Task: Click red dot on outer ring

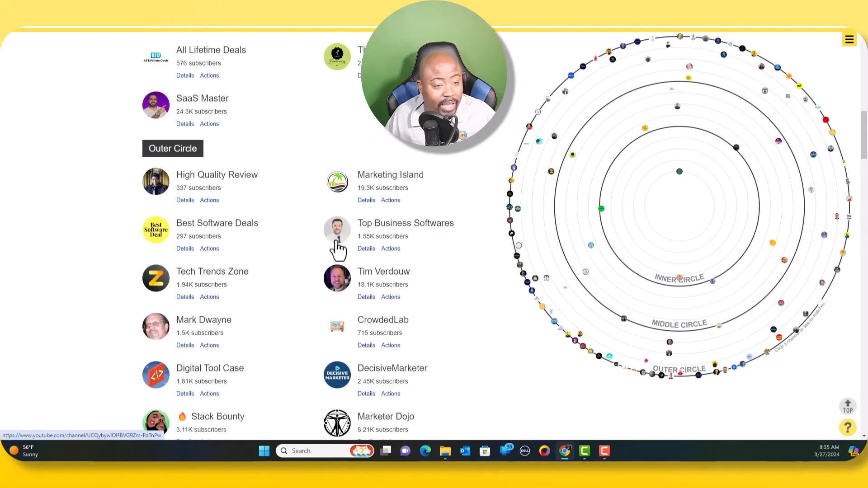Action: [x=826, y=120]
